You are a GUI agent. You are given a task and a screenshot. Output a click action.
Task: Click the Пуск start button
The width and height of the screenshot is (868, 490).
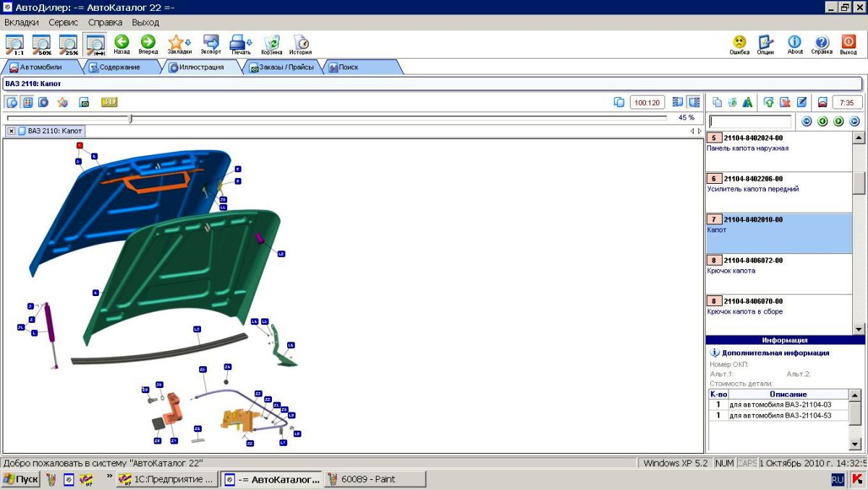click(x=20, y=479)
